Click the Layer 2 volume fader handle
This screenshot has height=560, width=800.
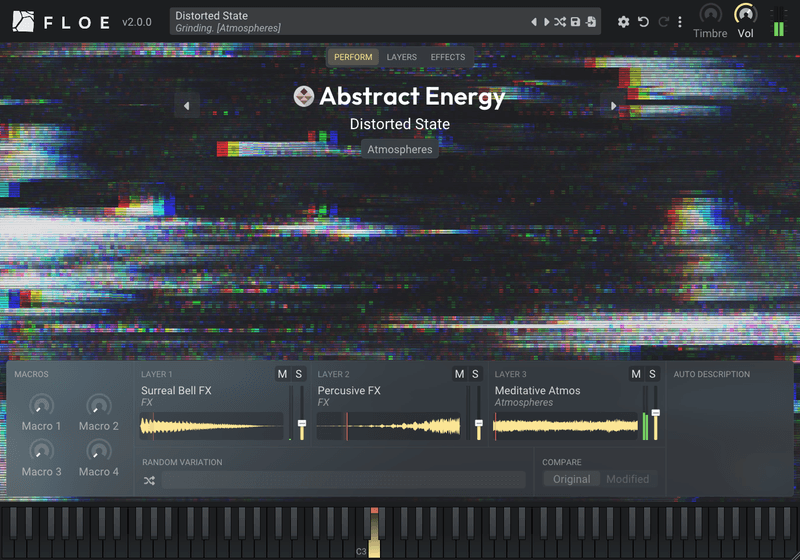(x=479, y=423)
